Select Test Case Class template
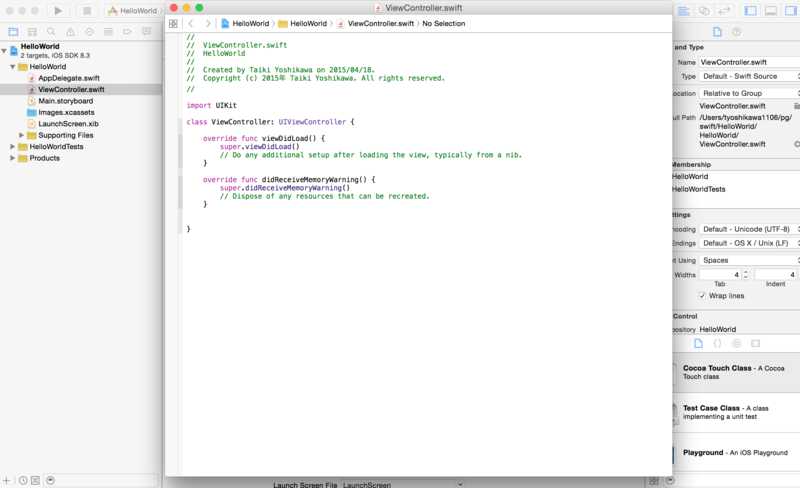 pyautogui.click(x=736, y=412)
